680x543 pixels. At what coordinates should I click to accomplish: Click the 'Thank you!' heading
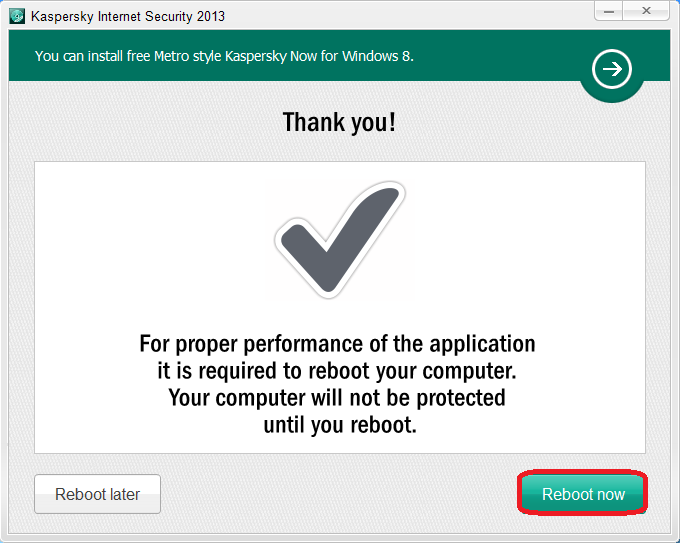[339, 122]
